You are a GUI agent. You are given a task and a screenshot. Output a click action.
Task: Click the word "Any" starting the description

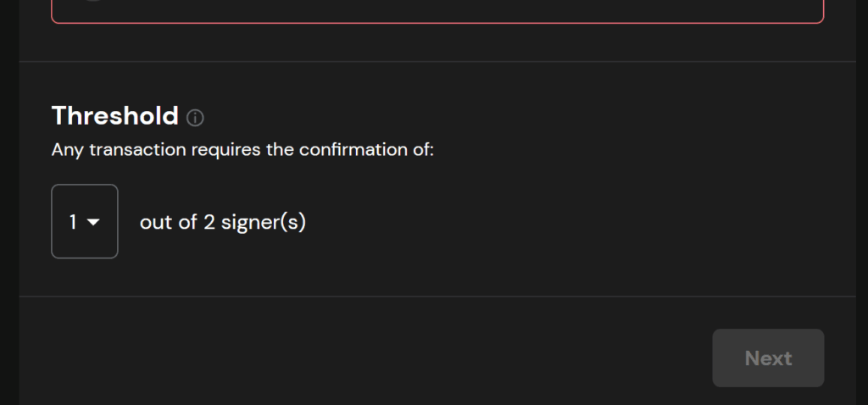(67, 150)
